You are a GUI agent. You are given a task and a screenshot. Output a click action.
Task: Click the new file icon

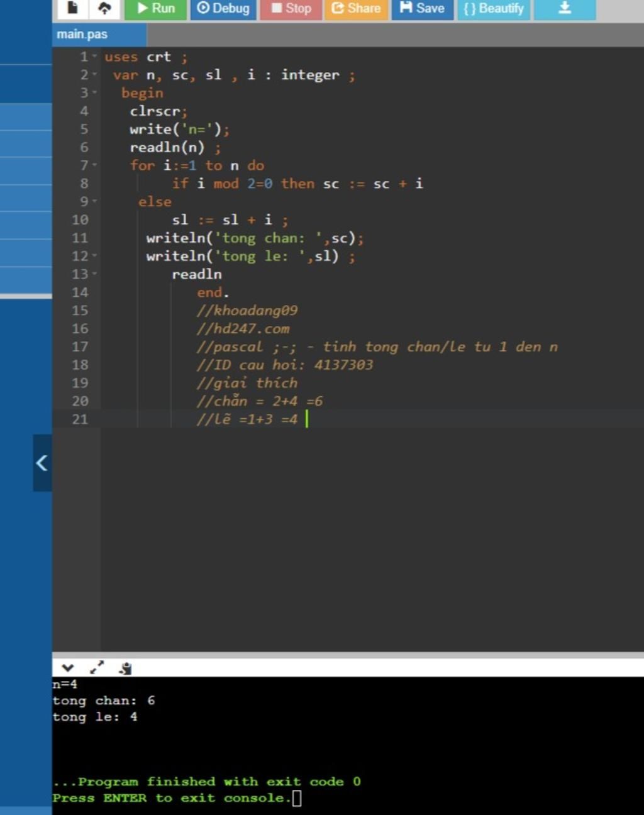click(x=72, y=8)
